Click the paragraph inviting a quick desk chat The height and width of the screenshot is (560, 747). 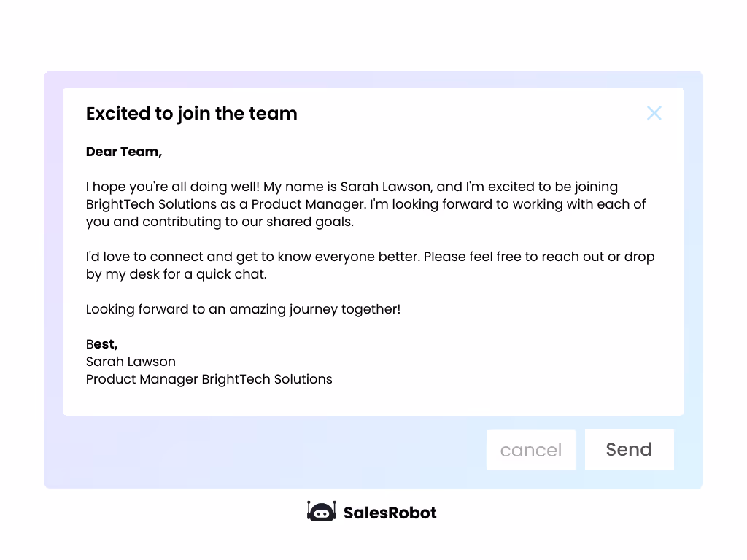[x=365, y=265]
